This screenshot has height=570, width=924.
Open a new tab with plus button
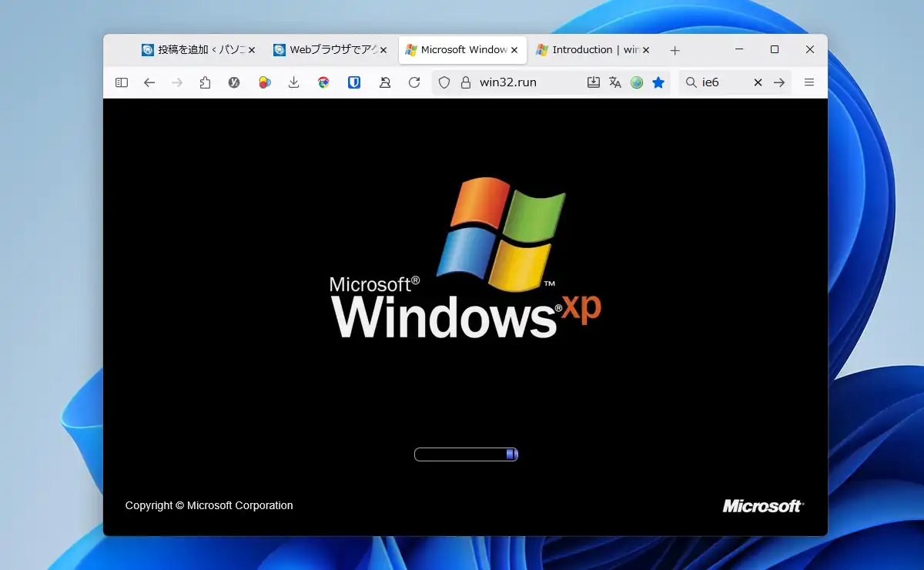tap(675, 51)
